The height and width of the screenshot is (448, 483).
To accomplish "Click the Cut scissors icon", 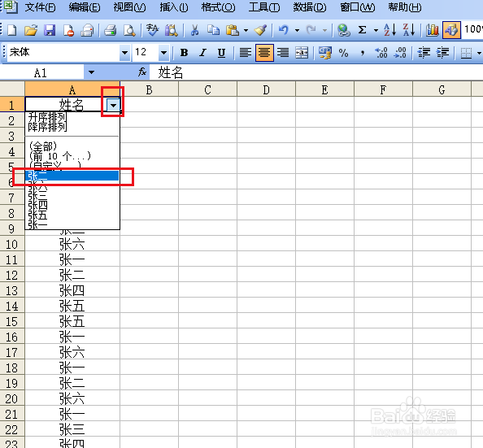I will point(194,30).
